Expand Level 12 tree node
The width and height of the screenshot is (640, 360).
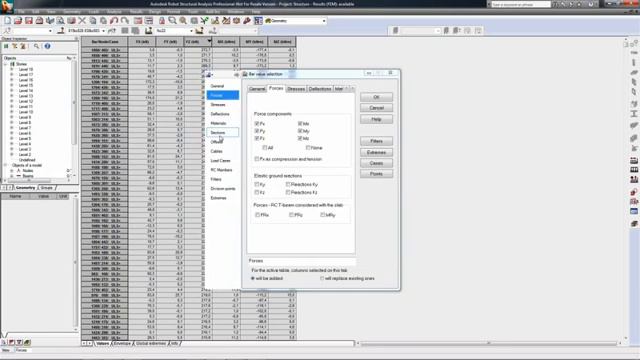pyautogui.click(x=12, y=101)
